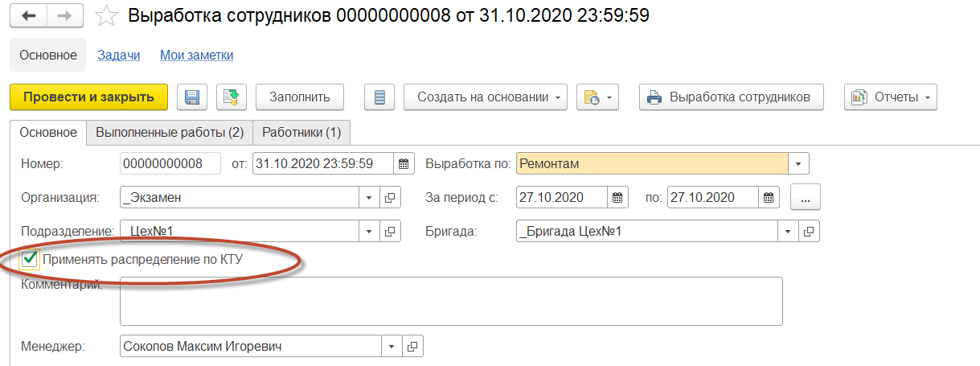
Task: Open the Мои заметки link
Action: [x=197, y=56]
